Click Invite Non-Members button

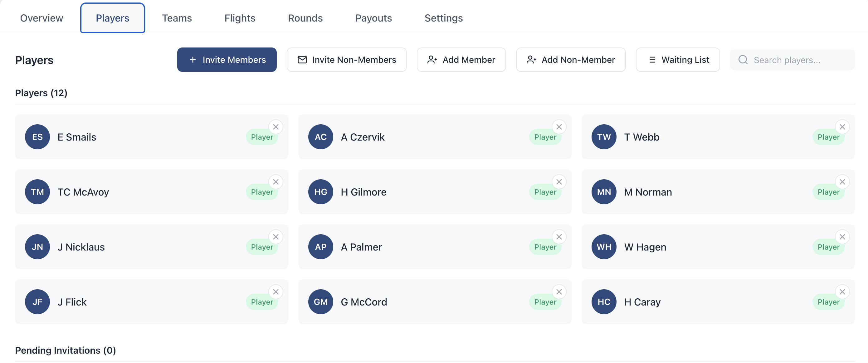pos(346,60)
